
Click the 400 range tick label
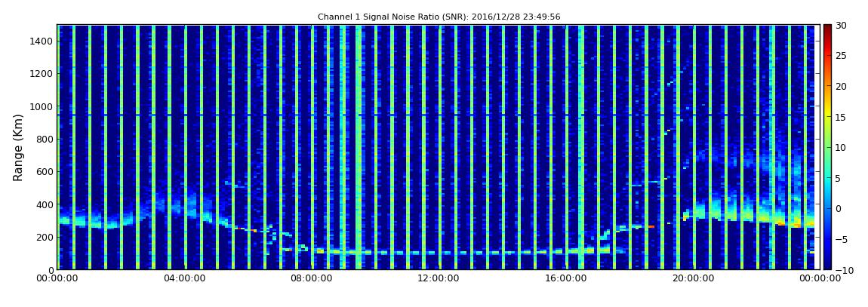[45, 204]
